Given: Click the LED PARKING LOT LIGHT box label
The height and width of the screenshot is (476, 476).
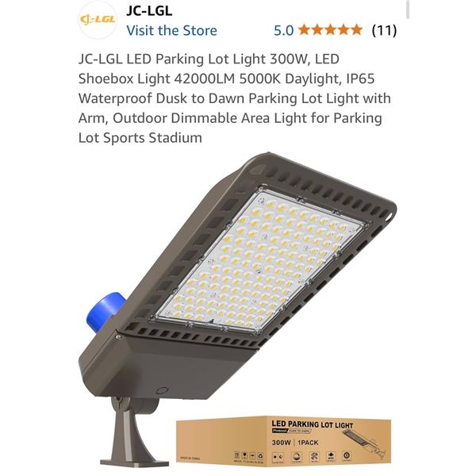Looking at the screenshot, I should tap(313, 424).
